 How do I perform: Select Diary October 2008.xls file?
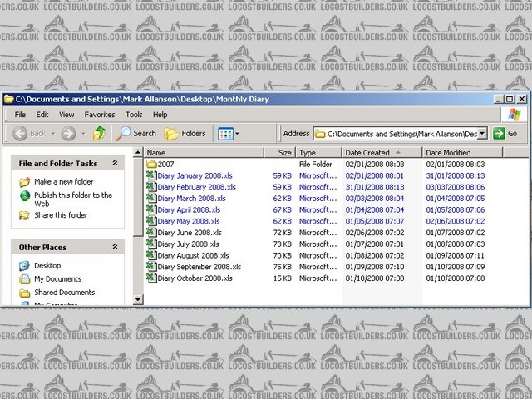coord(195,278)
